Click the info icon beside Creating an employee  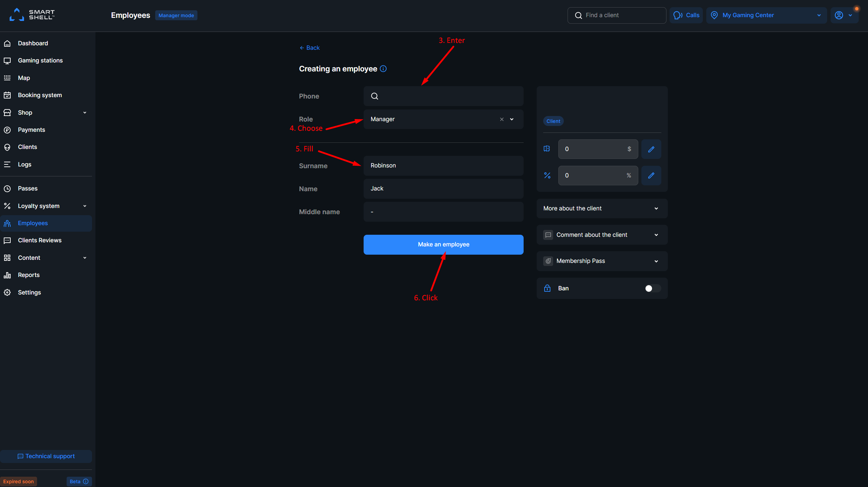click(384, 69)
